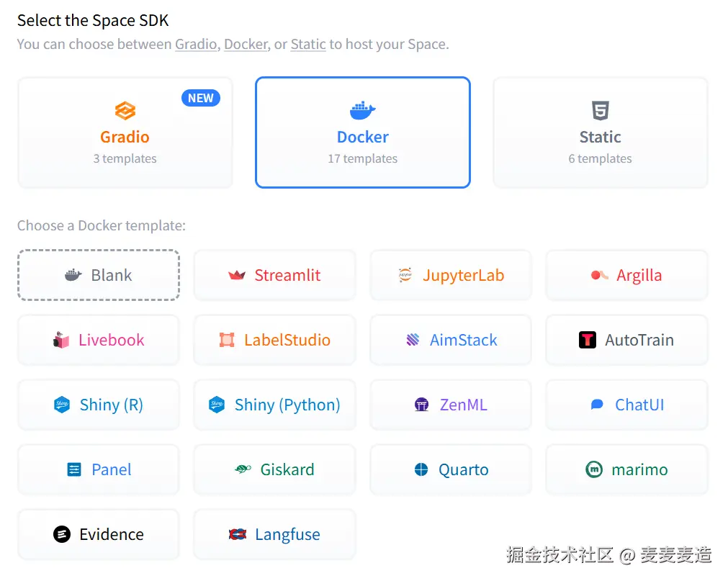Click the AutoTrain black T icon
728x581 pixels.
[x=588, y=340]
